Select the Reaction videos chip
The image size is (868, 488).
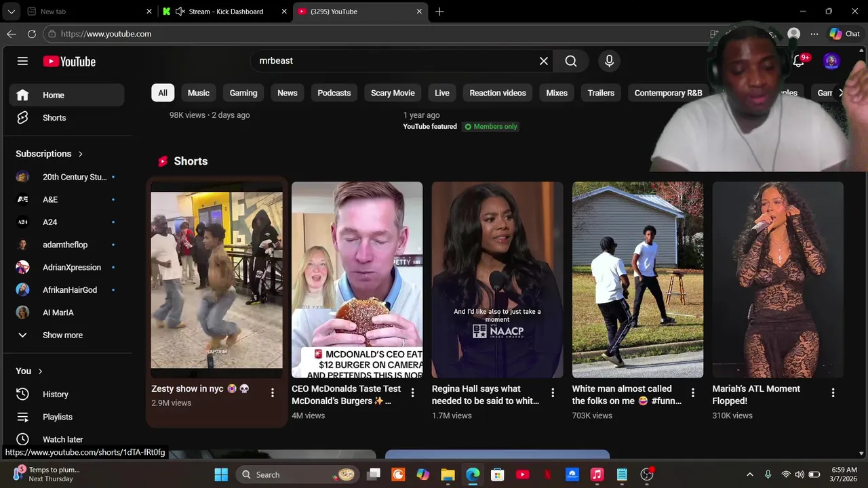coord(498,93)
